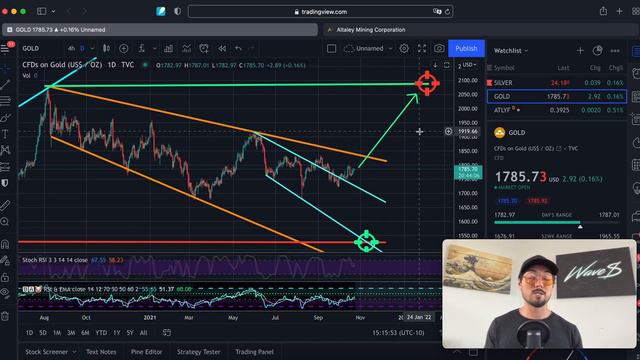Expand the indicators favorites dropdown arrow
640x360 pixels.
tap(155, 49)
